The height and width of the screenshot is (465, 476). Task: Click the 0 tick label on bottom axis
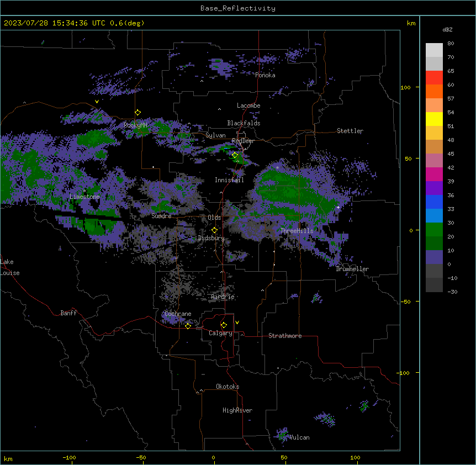click(x=213, y=457)
